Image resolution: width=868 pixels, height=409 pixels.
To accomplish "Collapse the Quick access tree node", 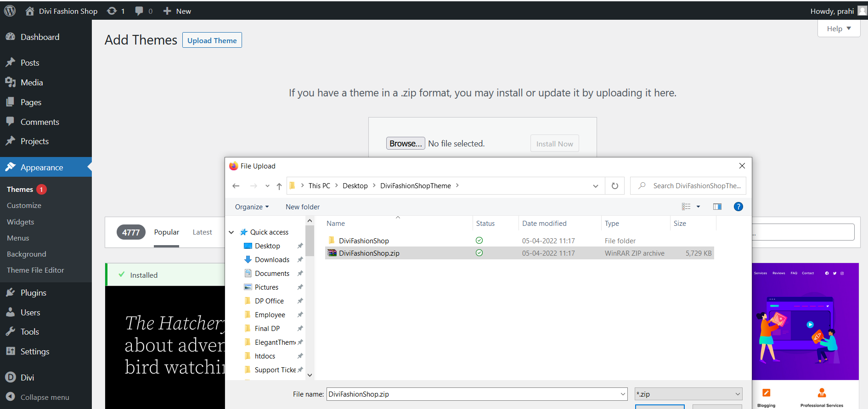I will [231, 232].
